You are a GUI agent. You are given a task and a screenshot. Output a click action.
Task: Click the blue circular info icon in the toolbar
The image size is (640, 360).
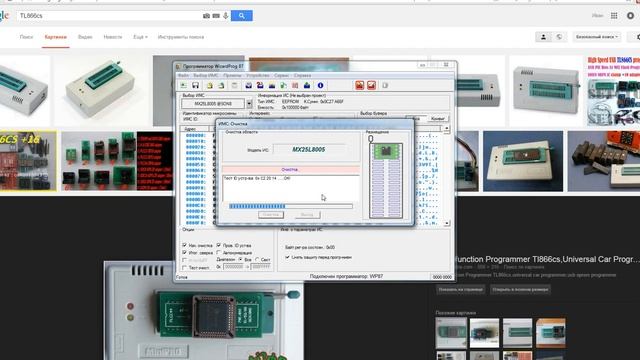coord(320,85)
